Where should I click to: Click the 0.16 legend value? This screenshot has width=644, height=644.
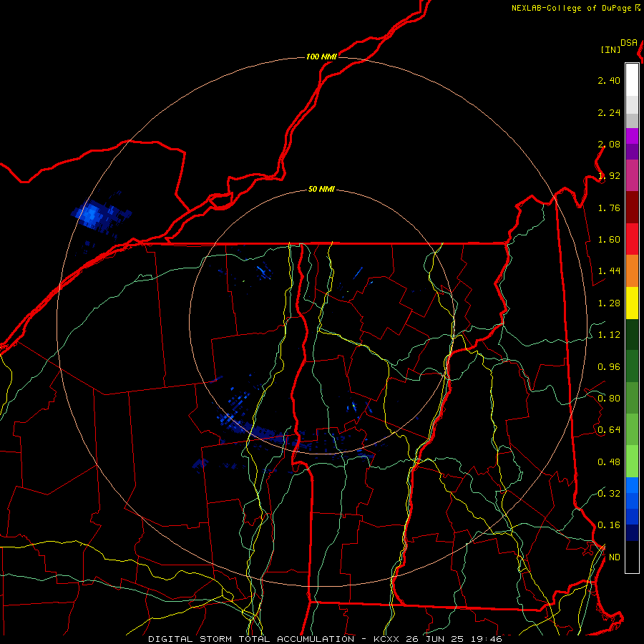[x=609, y=525]
